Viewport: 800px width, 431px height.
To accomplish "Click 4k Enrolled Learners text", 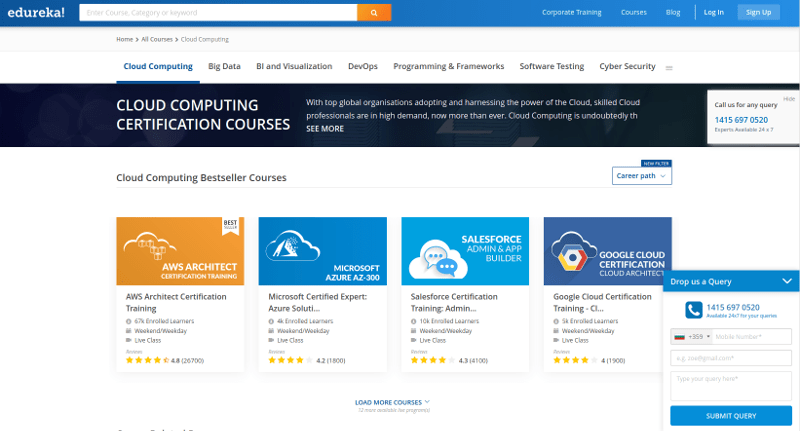I will tap(305, 321).
